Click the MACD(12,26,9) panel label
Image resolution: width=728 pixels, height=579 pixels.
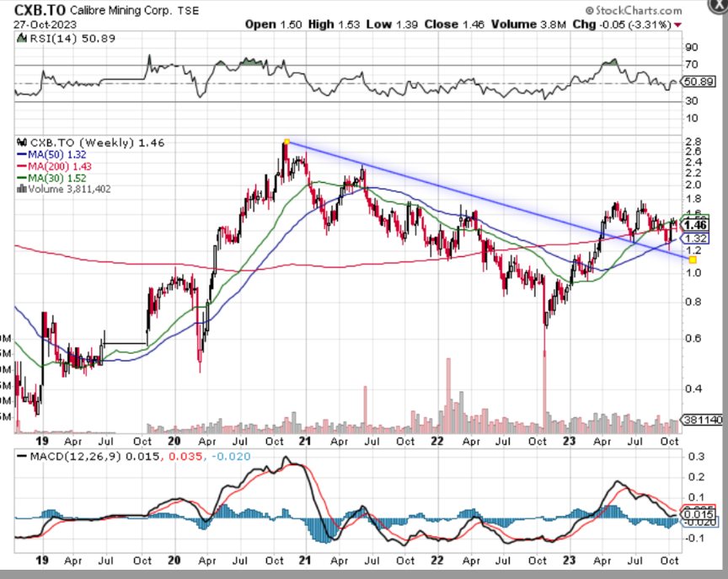tap(75, 457)
